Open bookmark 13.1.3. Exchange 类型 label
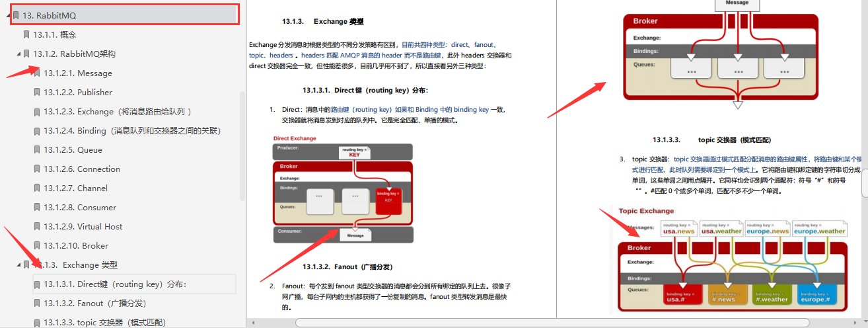Viewport: 868px width, 328px height. pos(75,265)
